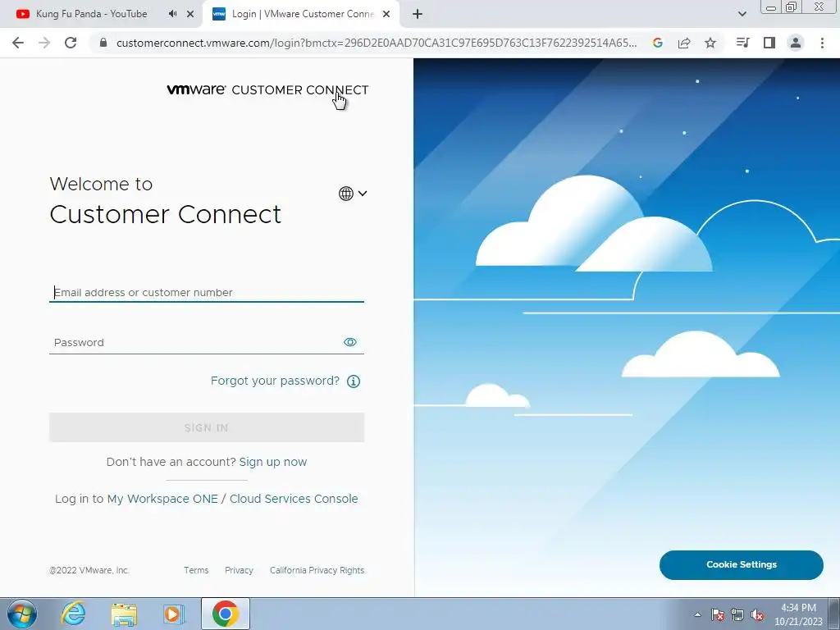Open media control icon in toolbar
The image size is (840, 630).
click(x=743, y=43)
